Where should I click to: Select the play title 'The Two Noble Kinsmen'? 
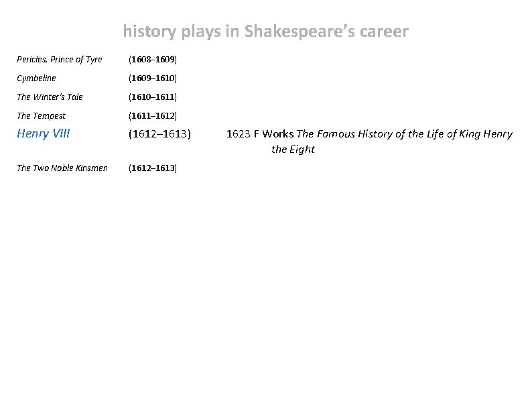click(62, 168)
